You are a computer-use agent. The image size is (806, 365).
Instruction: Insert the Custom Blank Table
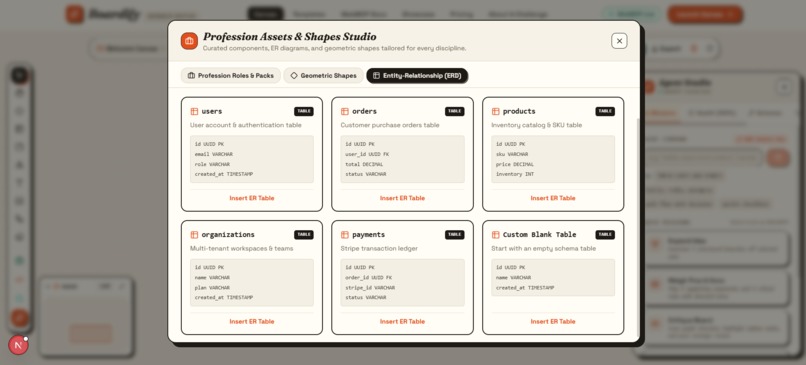(553, 321)
